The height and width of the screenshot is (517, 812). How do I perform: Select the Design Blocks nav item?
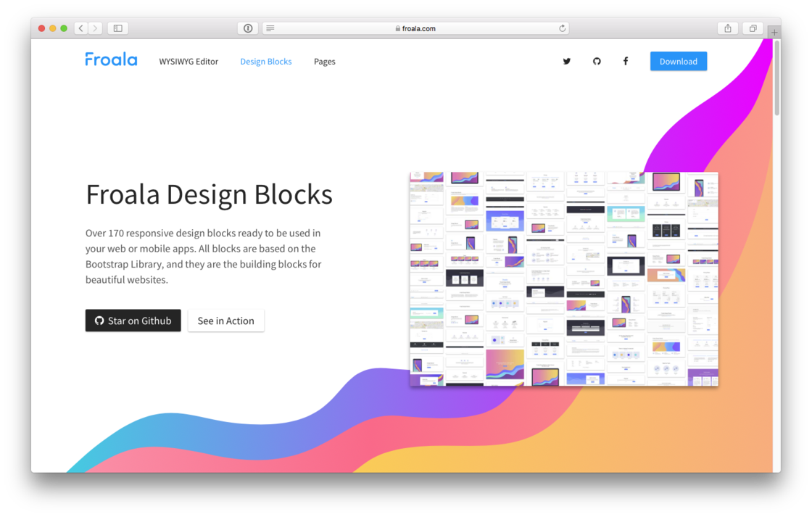coord(265,62)
